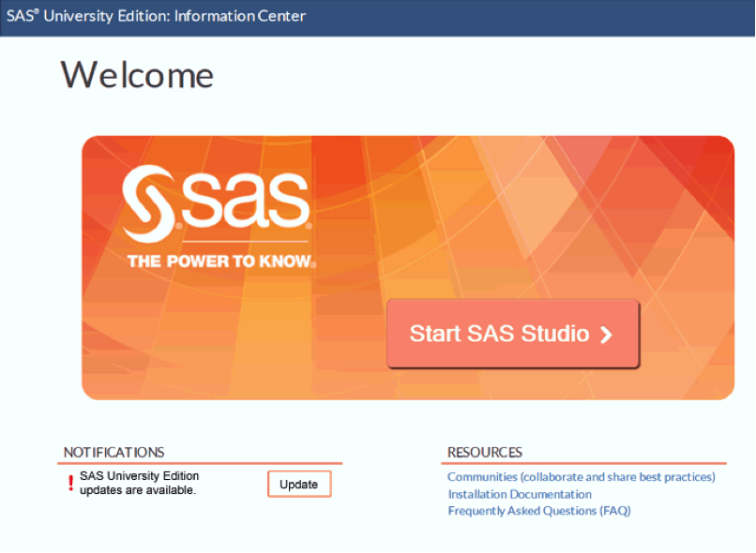Click the red exclamation alert icon
This screenshot has width=756, height=553.
pos(71,483)
